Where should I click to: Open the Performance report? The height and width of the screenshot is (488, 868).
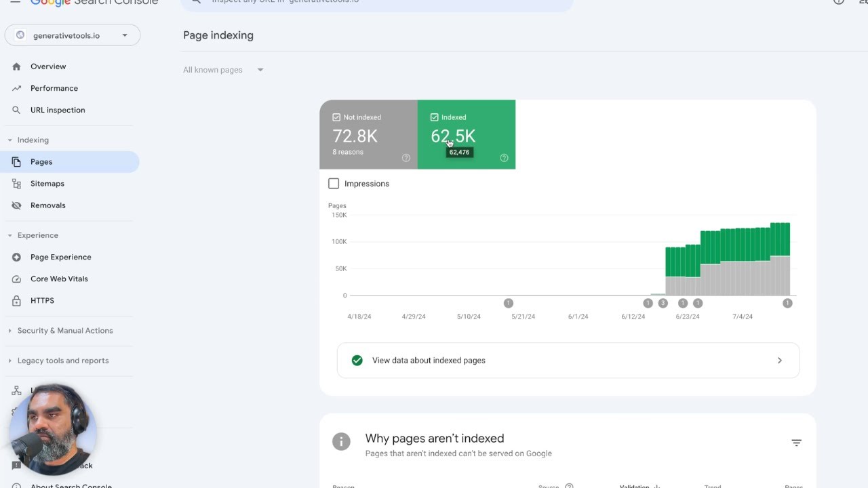(x=54, y=88)
